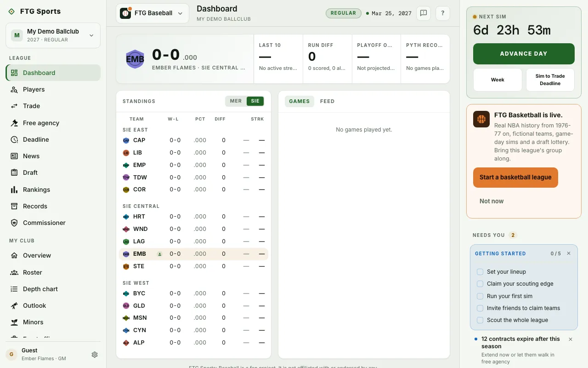
Task: Click the CAP team logo in standings
Action: [126, 140]
